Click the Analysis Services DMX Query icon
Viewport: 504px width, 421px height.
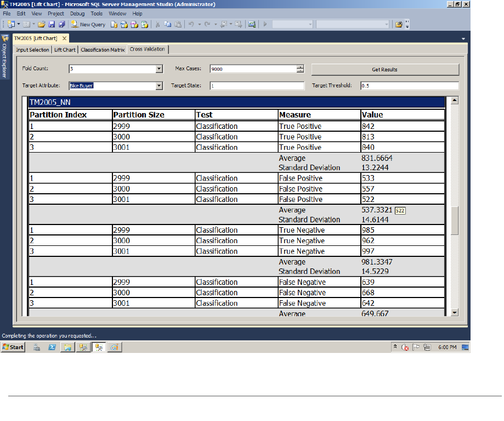point(134,24)
